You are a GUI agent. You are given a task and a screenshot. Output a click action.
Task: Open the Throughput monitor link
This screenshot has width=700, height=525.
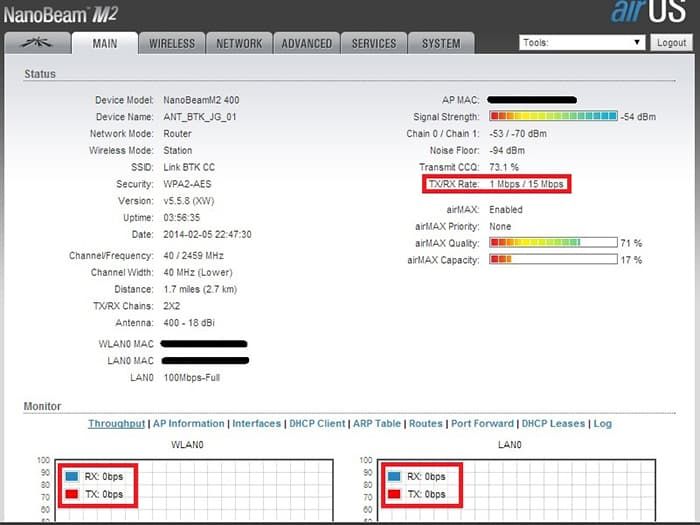[117, 424]
